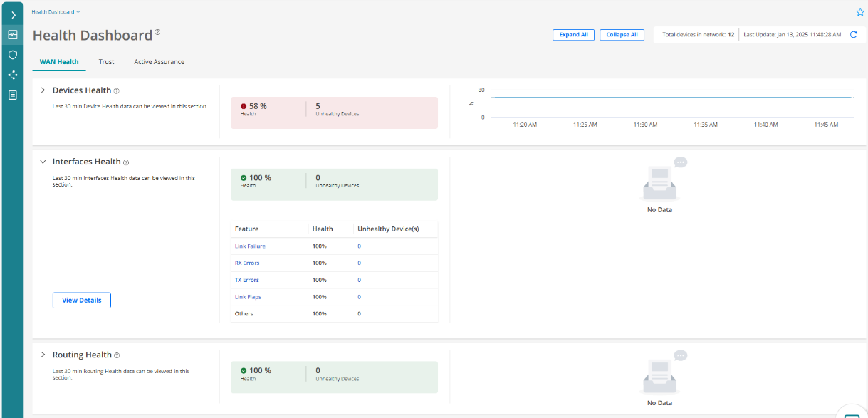Mark page as favorite with star icon
Screen dimensions: 868x418
tap(859, 12)
